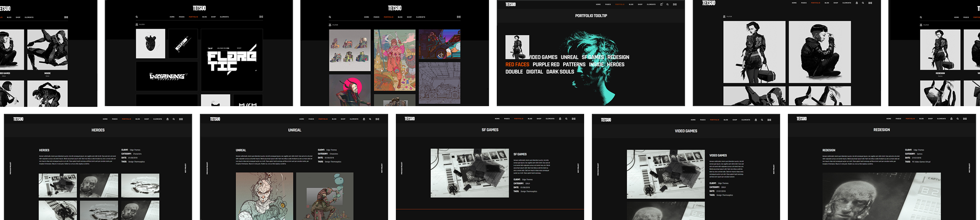Go to Next Project on Heroes page

185,168
